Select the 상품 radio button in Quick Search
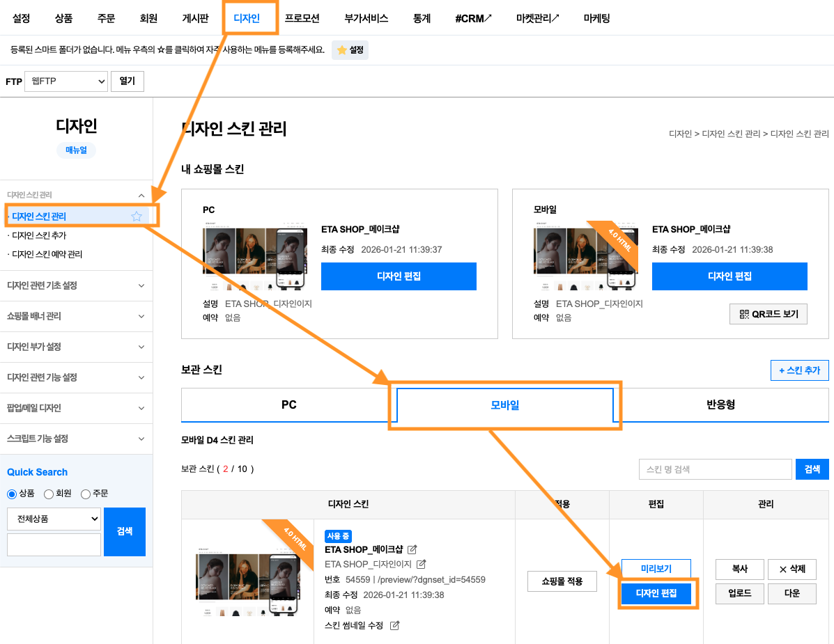Screen dimensions: 834x644 click(x=12, y=494)
